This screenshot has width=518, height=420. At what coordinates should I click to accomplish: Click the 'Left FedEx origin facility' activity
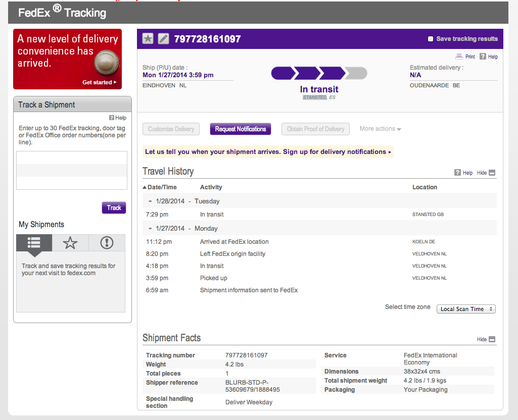pos(232,254)
